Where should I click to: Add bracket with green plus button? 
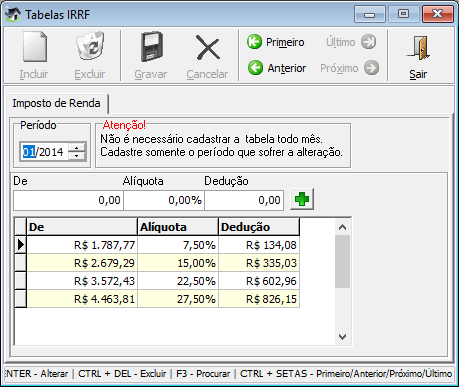(302, 199)
